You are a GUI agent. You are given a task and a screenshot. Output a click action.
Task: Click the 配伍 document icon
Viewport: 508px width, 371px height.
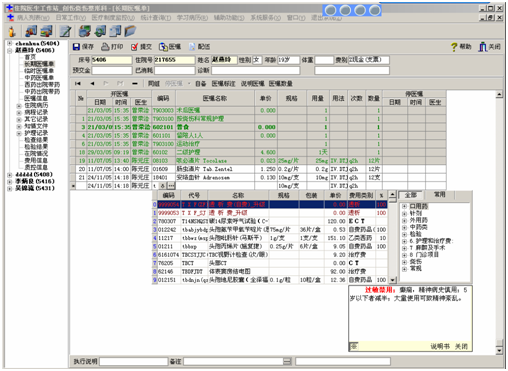tap(192, 47)
